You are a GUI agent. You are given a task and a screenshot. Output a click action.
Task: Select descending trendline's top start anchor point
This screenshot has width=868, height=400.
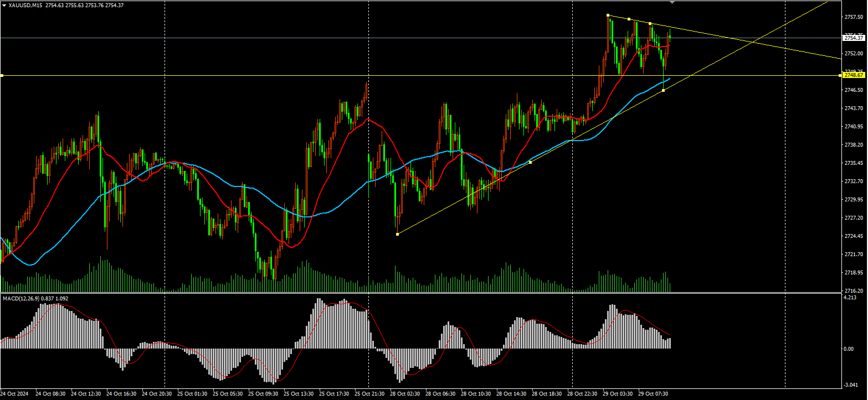coord(608,15)
